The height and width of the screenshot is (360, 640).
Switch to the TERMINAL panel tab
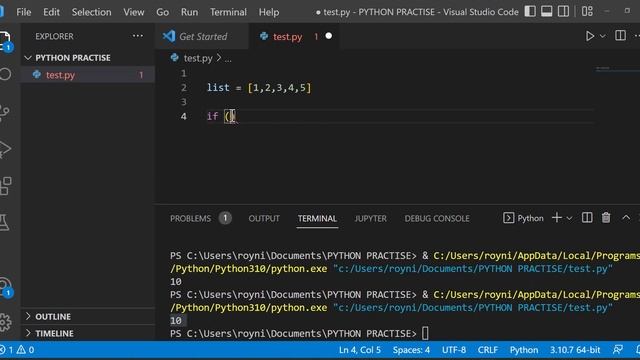[x=317, y=218]
